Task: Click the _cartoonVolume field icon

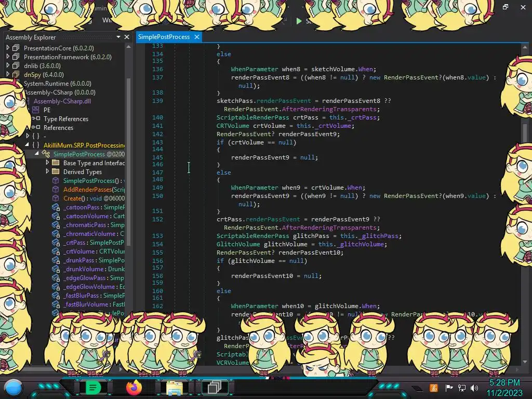Action: pyautogui.click(x=56, y=216)
